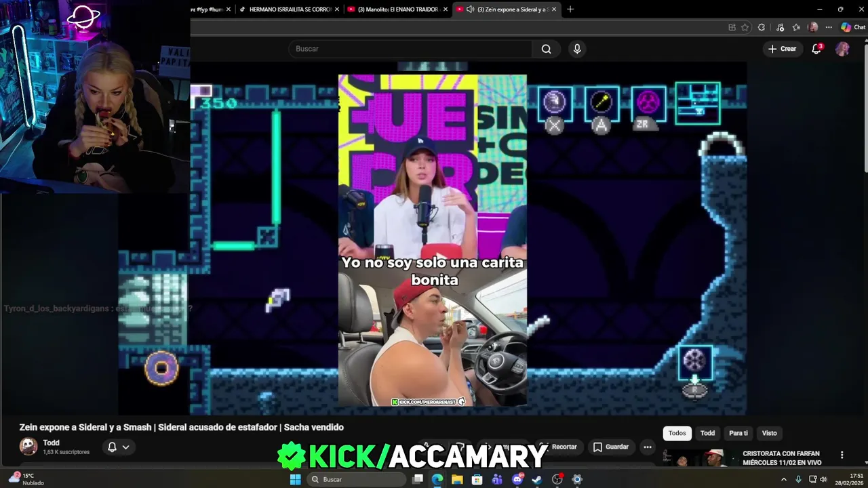This screenshot has height=488, width=868.
Task: Open the microphone indicator in system tray
Action: pyautogui.click(x=798, y=479)
